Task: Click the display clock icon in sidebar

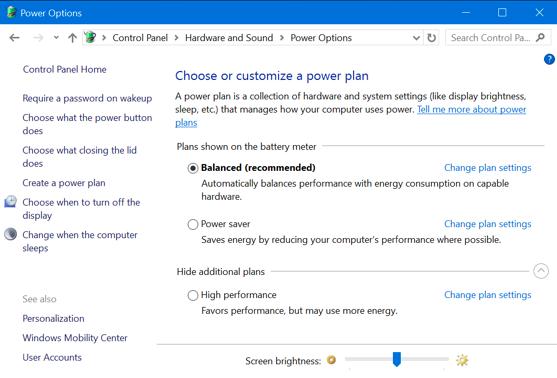Action: click(10, 201)
